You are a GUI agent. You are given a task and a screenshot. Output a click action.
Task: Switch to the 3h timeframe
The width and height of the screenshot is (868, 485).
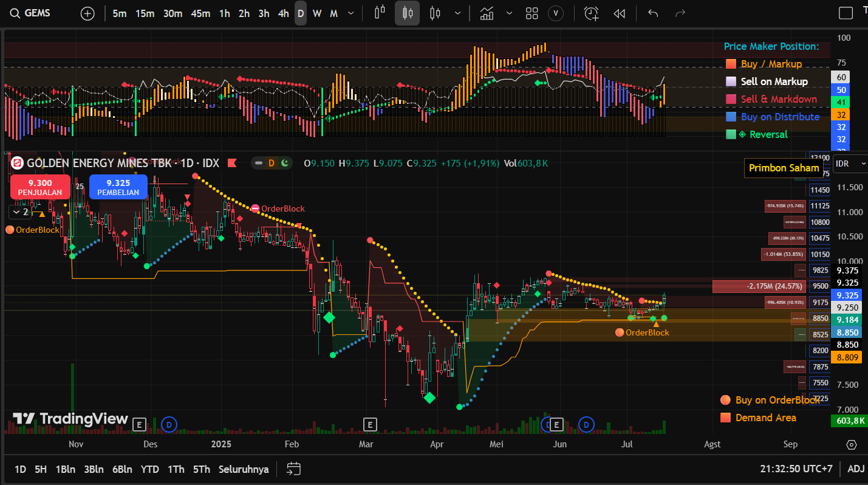(264, 13)
